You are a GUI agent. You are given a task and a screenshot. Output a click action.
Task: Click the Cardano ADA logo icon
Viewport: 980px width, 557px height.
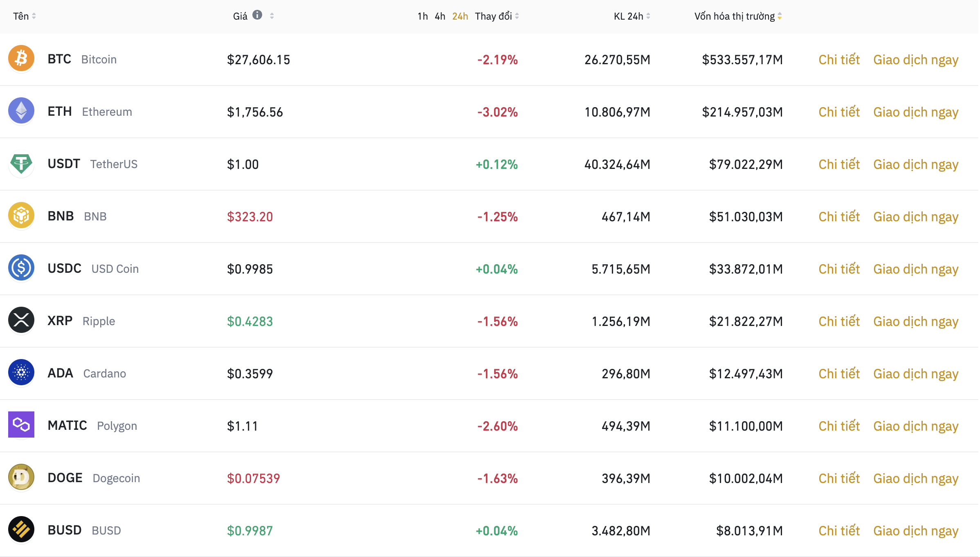(x=21, y=372)
